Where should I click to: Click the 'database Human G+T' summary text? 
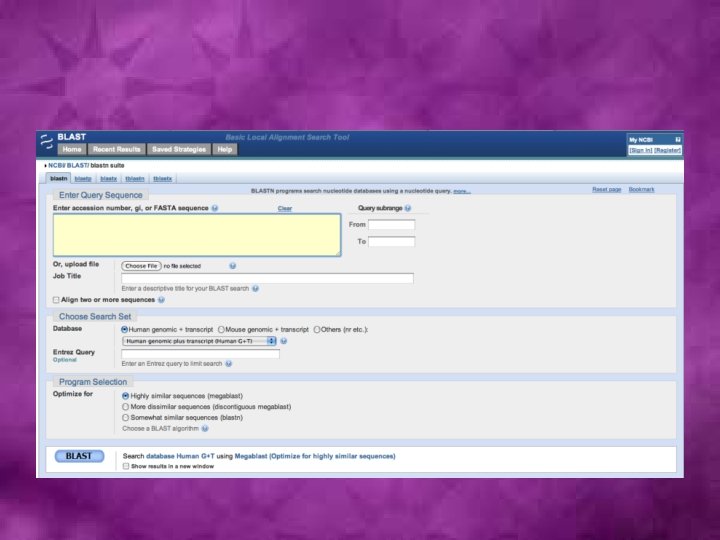click(180, 456)
